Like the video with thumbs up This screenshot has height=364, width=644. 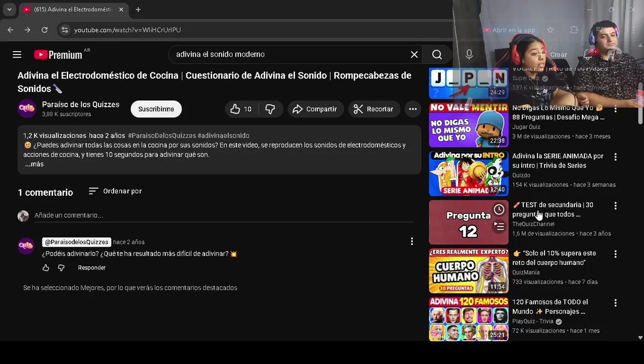[241, 109]
